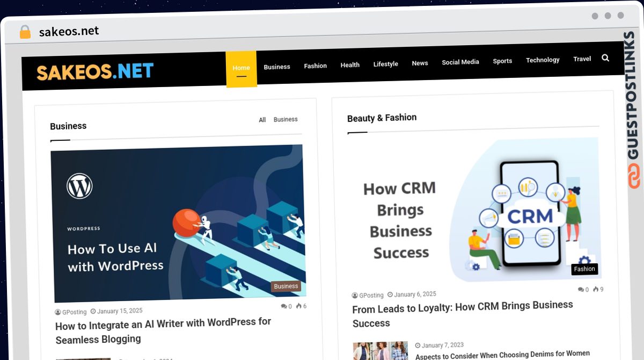Screen dimensions: 644x360
Task: Click clock icon beside January 6, 2025
Action: (390, 294)
